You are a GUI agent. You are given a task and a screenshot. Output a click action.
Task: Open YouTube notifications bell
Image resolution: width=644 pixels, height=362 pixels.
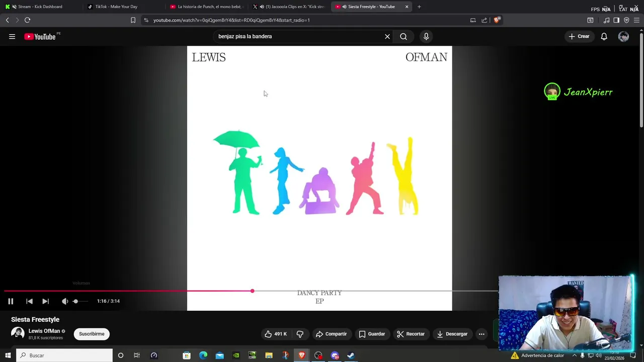point(604,36)
